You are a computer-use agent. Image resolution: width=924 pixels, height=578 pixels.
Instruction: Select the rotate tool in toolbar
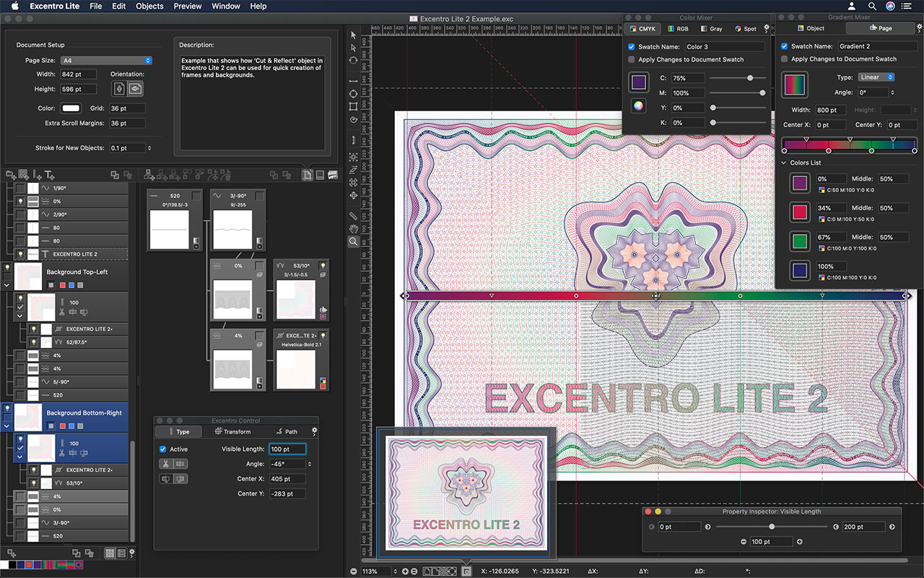click(353, 61)
